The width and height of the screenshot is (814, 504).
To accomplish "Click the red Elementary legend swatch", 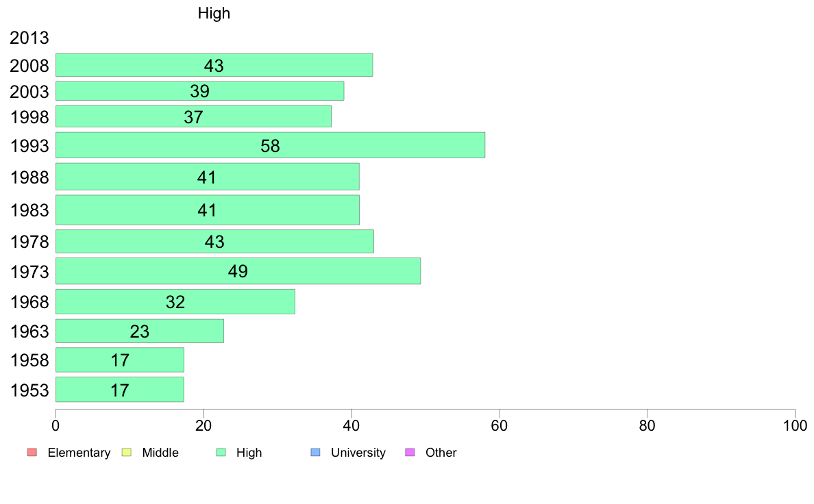I will click(32, 453).
